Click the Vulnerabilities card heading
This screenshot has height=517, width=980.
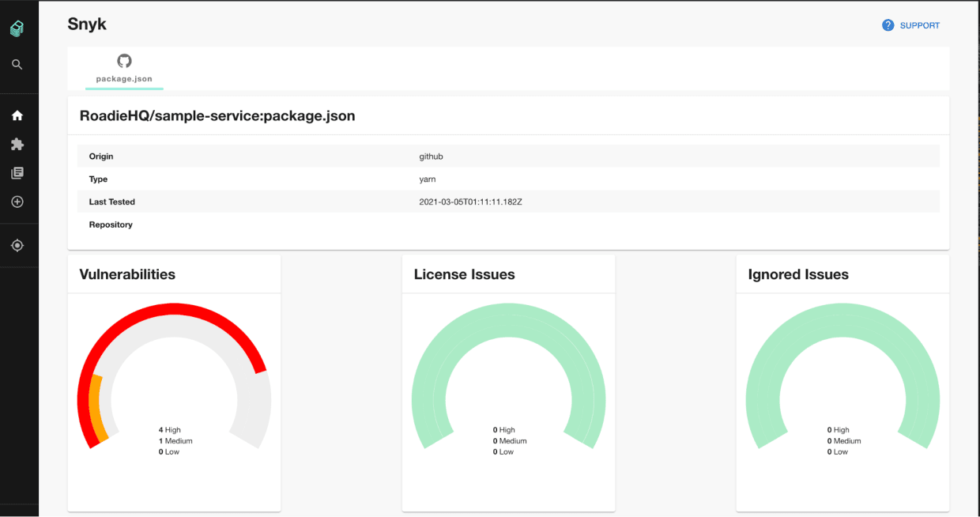click(x=127, y=274)
